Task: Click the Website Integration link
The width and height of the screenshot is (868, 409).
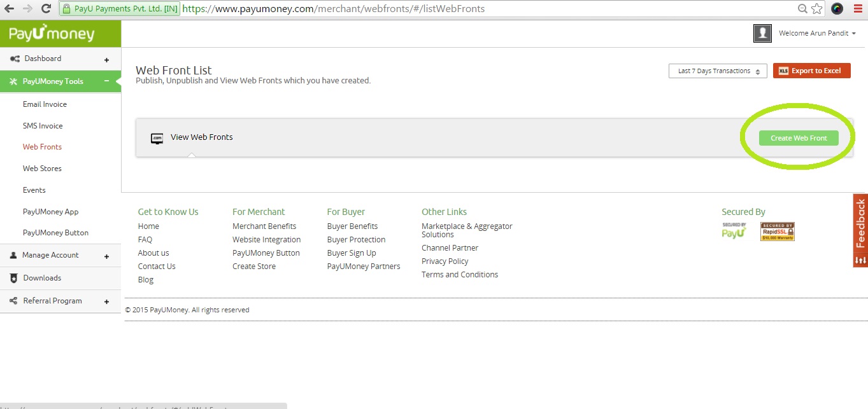Action: (x=267, y=240)
